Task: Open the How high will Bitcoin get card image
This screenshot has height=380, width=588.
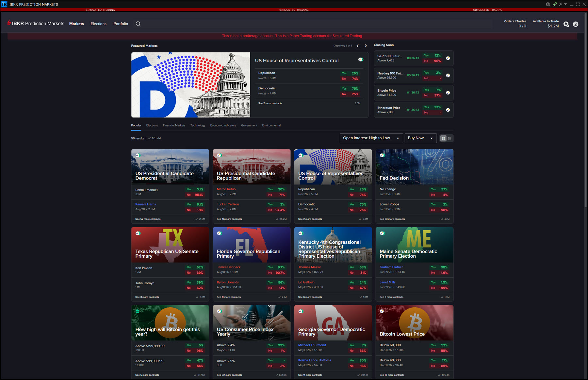Action: [170, 323]
